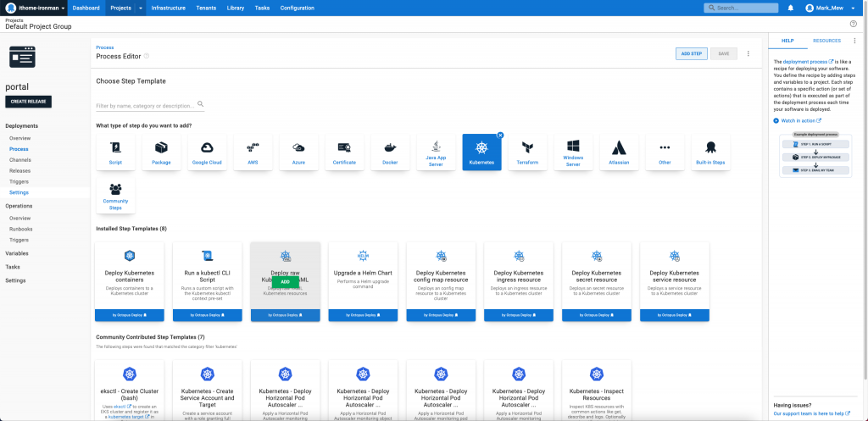Select Upgrade a Helm Chart template

click(x=363, y=281)
